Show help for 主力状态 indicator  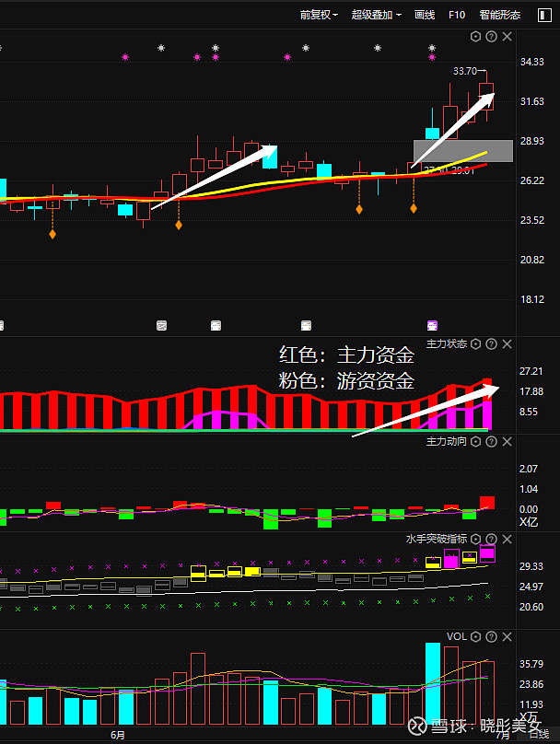pos(491,343)
